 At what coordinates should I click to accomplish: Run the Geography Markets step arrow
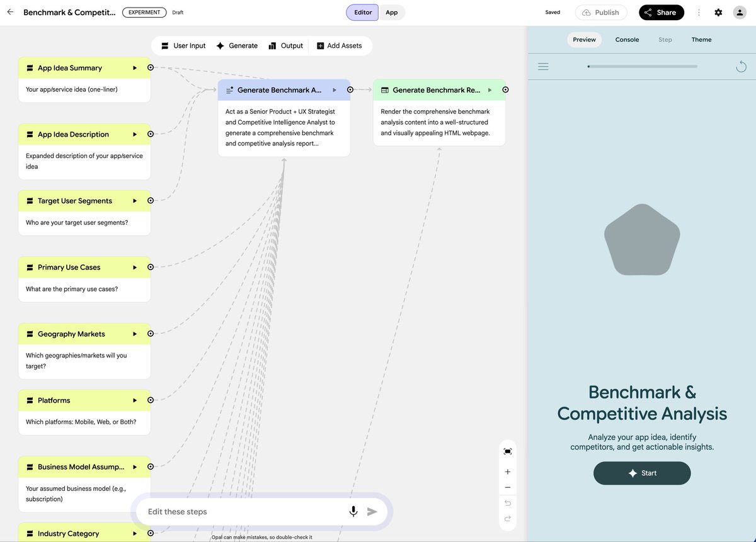pos(135,334)
